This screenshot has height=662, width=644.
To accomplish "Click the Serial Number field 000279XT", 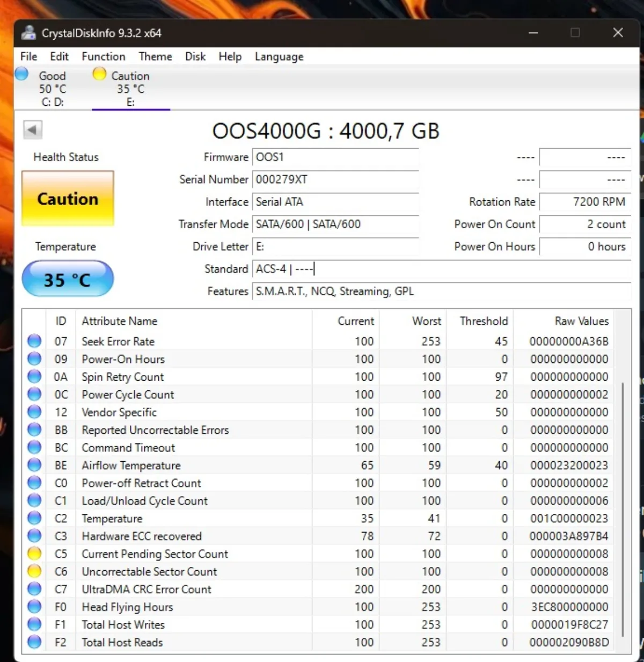I will click(335, 179).
